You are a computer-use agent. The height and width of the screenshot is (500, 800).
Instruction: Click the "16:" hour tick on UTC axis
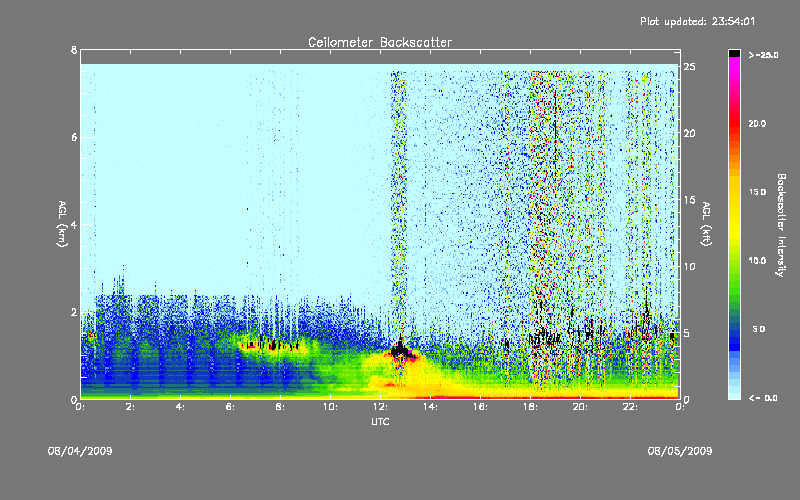pos(480,407)
